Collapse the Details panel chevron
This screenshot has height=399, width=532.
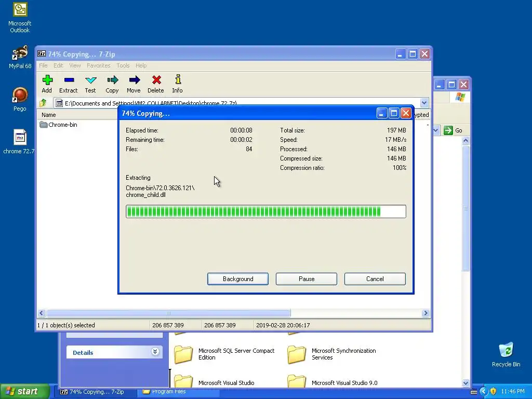click(155, 352)
